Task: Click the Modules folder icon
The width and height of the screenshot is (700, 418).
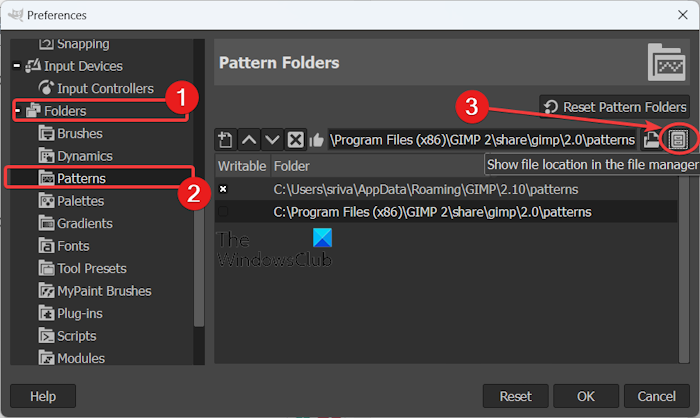Action: (x=46, y=358)
